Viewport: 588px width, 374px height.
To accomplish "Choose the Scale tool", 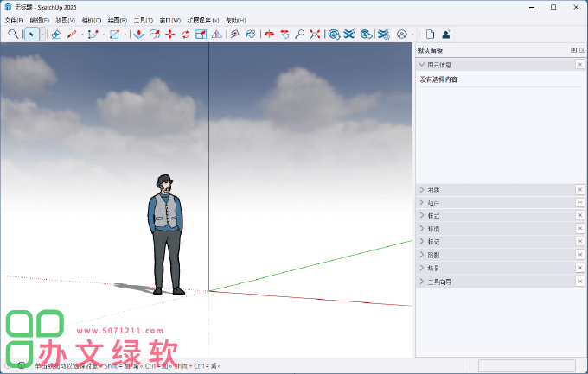I will coord(201,35).
